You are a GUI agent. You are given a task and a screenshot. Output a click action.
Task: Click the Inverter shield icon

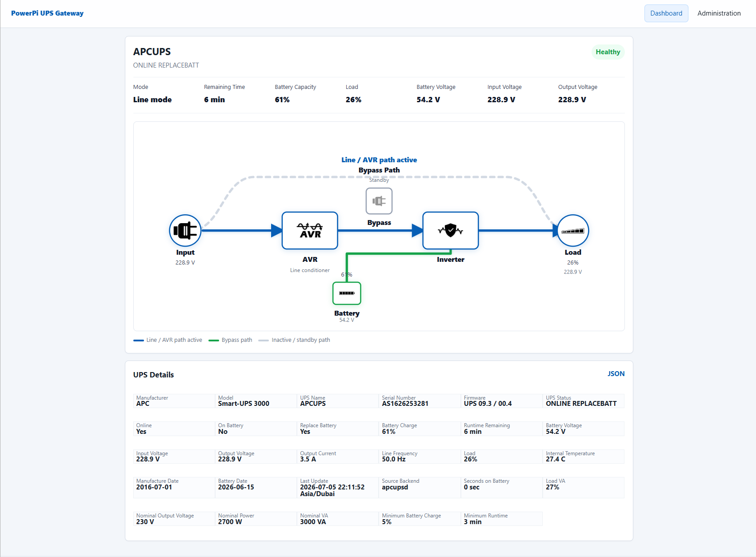(451, 230)
